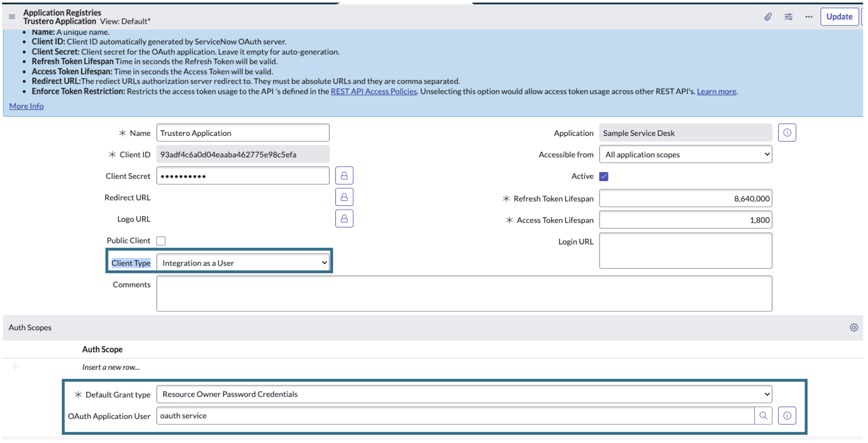Viewport: 868px width, 443px height.
Task: Click the paperclip attachments icon
Action: click(768, 17)
